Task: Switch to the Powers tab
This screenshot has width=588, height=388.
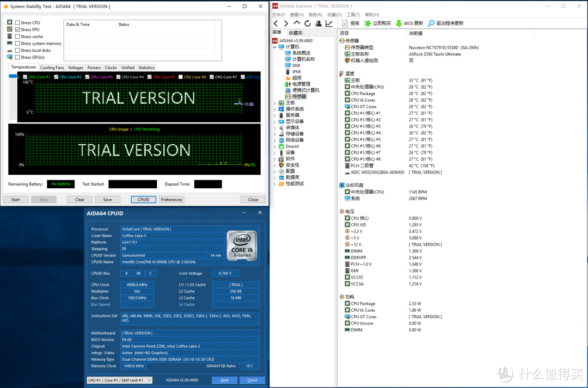Action: [x=94, y=67]
